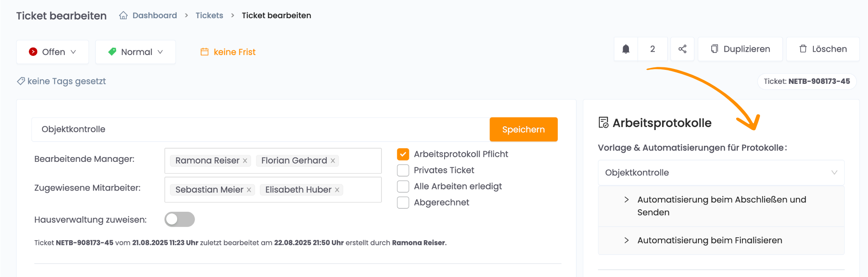868x277 pixels.
Task: Remove Sebastian Meier from assigned employees
Action: click(x=249, y=190)
